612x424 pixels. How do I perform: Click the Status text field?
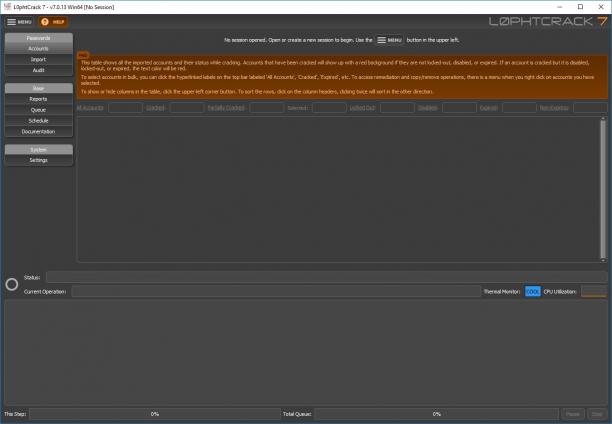[326, 278]
